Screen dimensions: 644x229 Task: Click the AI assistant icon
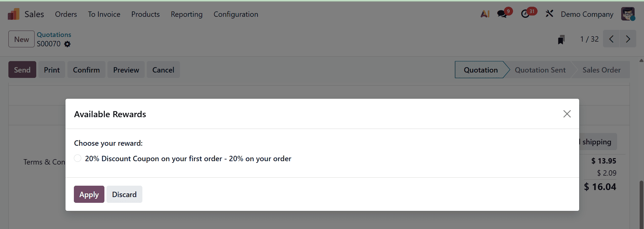coord(485,14)
